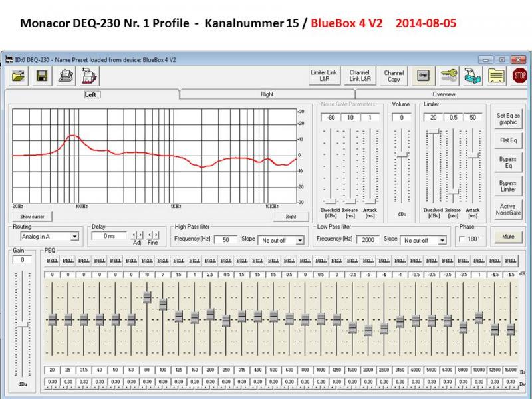Click the Limiter Attack value field showing 50
This screenshot has width=532, height=399.
click(473, 118)
